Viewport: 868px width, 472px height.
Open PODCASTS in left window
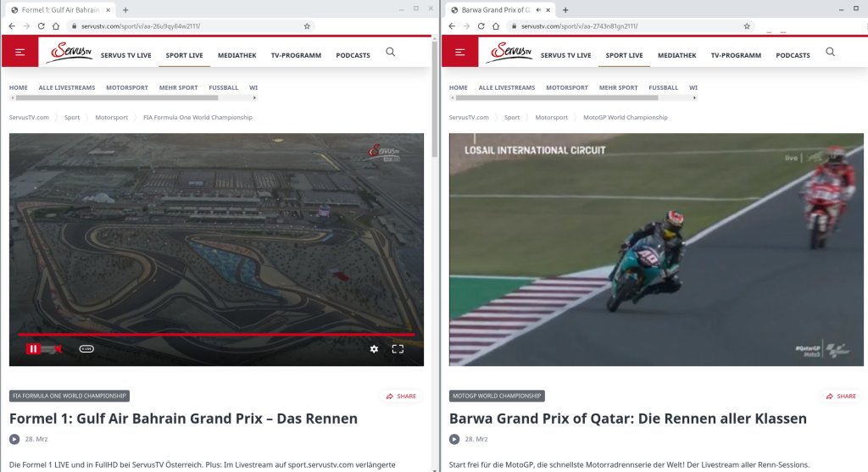click(x=353, y=55)
